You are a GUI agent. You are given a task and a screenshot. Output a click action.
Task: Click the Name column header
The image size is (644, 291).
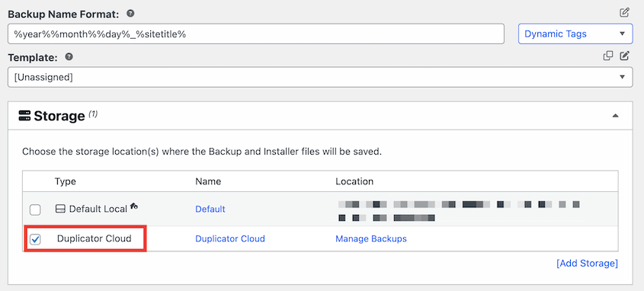click(208, 181)
